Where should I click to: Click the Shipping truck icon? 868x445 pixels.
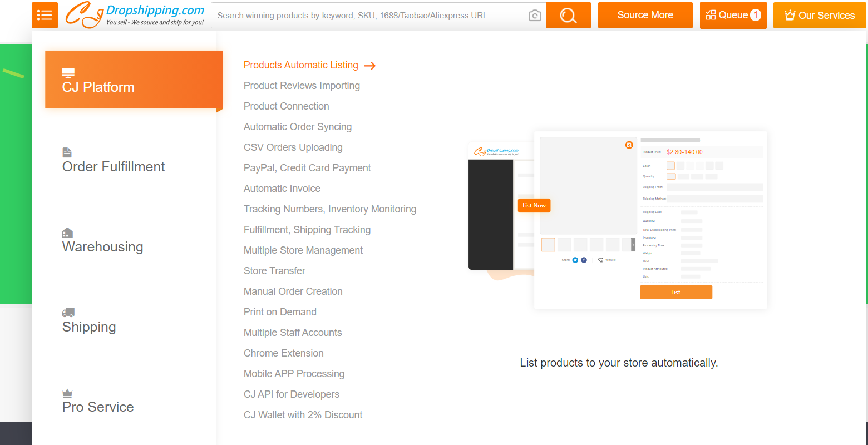68,313
